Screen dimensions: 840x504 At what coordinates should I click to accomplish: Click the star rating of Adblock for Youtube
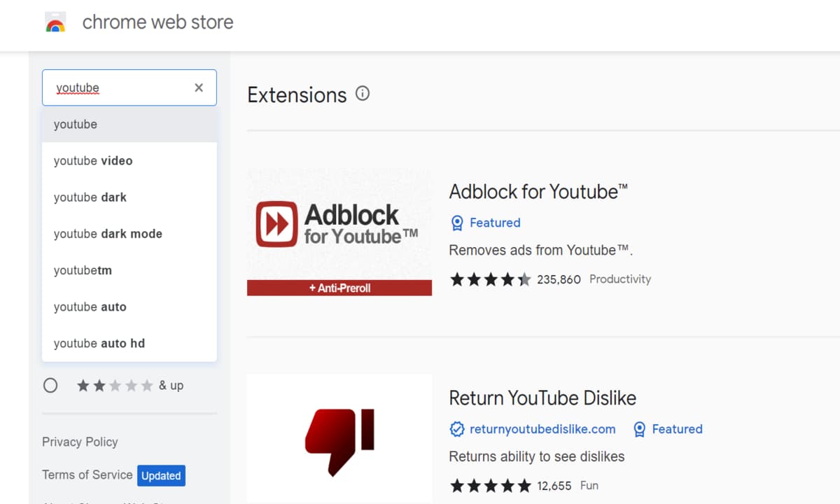[x=490, y=279]
